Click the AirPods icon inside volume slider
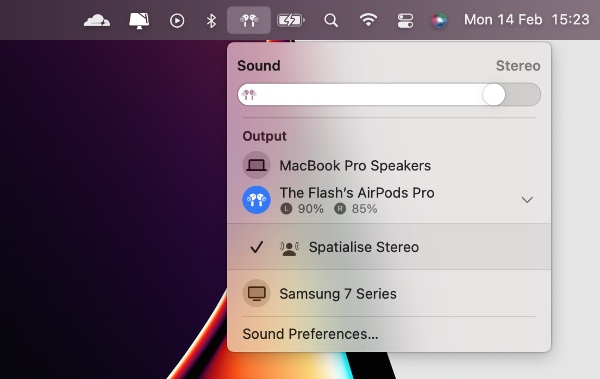Viewport: 600px width, 379px height. point(249,94)
